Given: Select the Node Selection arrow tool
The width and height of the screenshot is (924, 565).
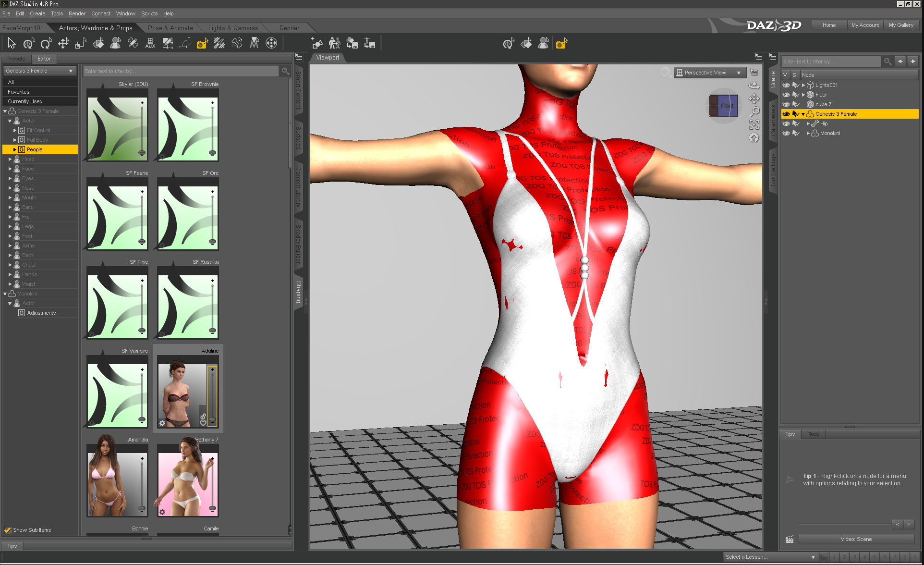Looking at the screenshot, I should (x=12, y=44).
